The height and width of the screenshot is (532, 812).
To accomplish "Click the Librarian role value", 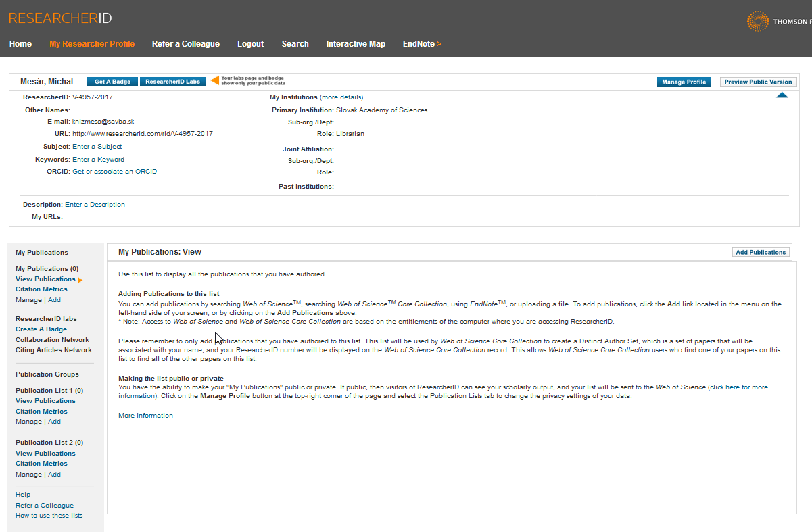I will pyautogui.click(x=350, y=134).
